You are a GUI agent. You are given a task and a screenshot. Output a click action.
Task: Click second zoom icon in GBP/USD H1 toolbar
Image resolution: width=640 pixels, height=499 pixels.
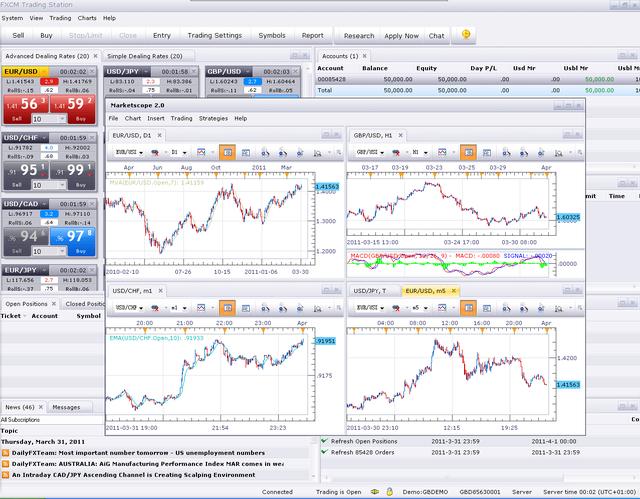point(524,153)
